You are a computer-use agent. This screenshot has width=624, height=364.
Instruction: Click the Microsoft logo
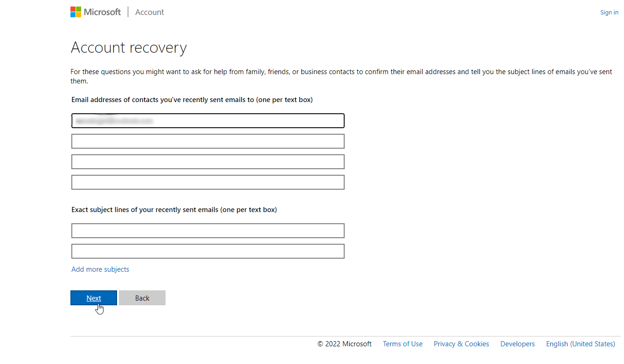pos(96,12)
